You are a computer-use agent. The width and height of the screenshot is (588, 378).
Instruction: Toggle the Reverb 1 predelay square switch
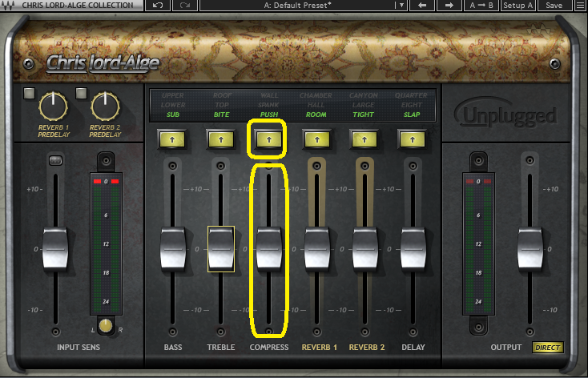click(x=30, y=94)
